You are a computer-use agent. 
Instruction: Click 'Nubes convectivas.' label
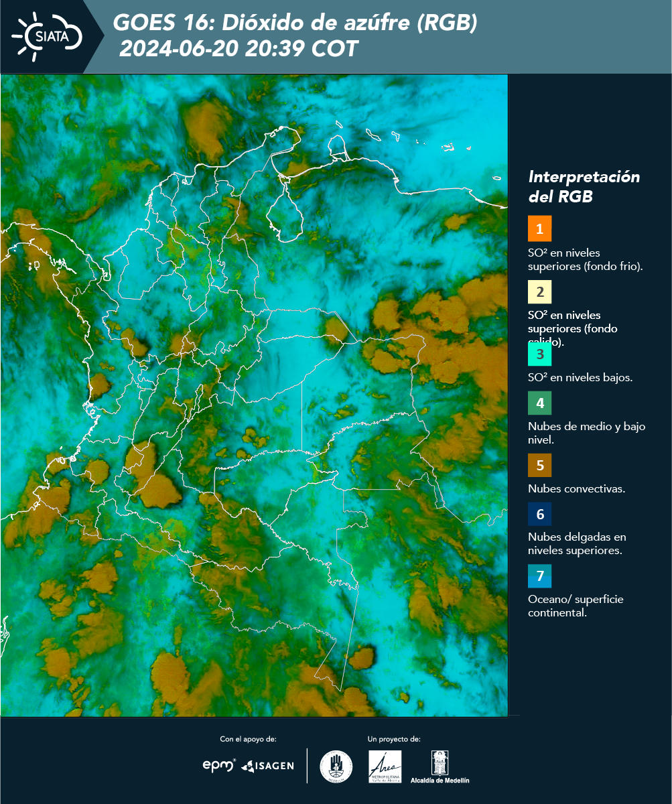pyautogui.click(x=577, y=488)
